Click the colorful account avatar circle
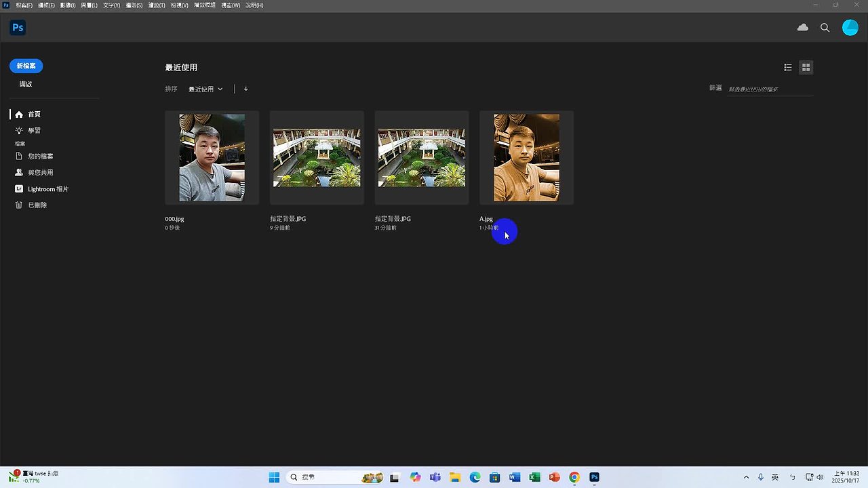 850,28
